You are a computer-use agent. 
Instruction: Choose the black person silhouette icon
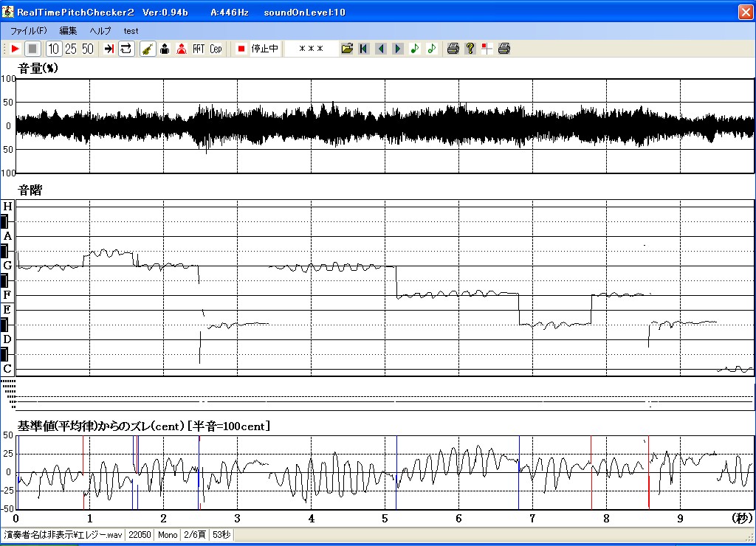coord(165,49)
